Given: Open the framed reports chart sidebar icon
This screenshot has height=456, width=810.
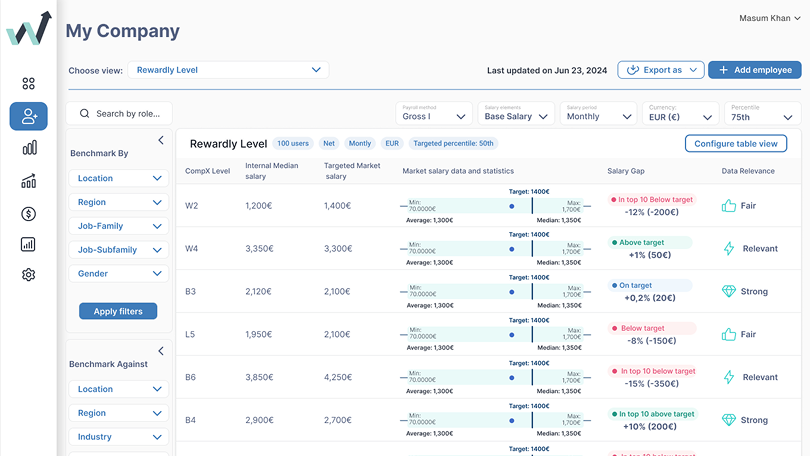Looking at the screenshot, I should click(x=28, y=244).
